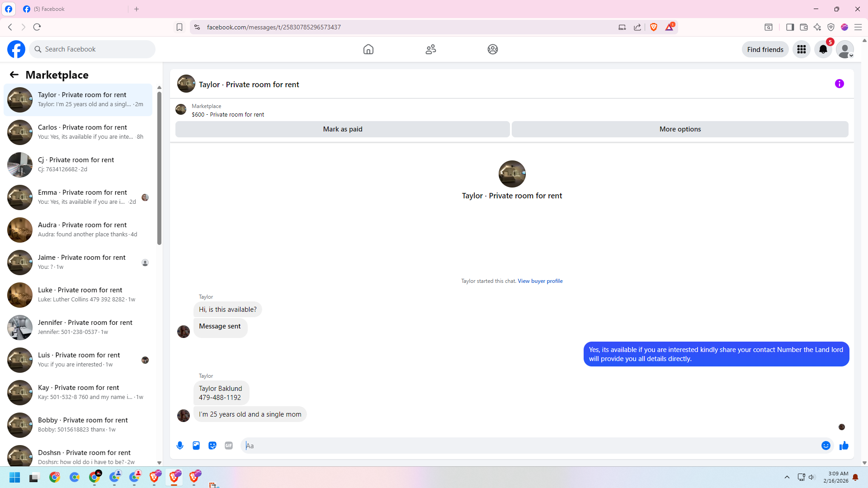Send a thumbs-up like
The height and width of the screenshot is (488, 868).
click(x=844, y=446)
